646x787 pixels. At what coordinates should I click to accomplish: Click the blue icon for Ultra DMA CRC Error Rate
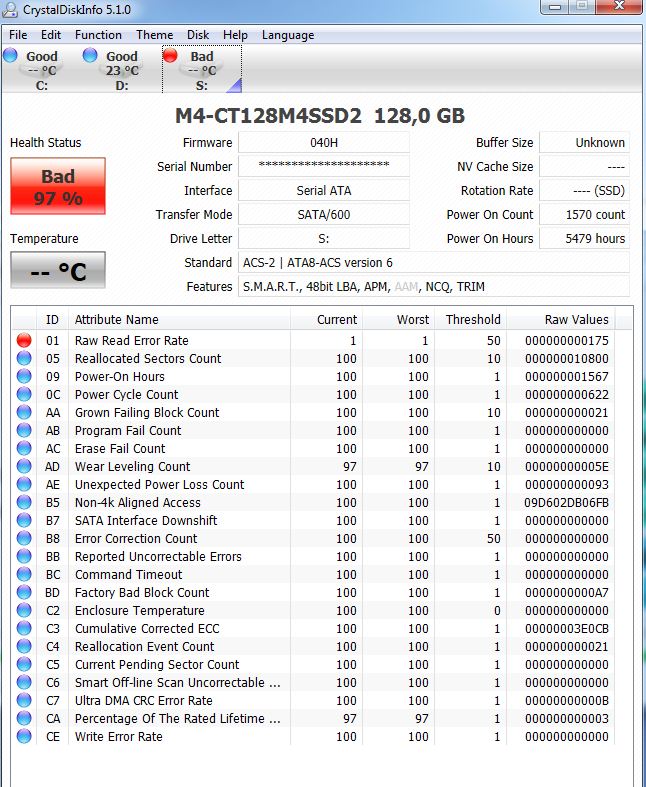tap(24, 700)
